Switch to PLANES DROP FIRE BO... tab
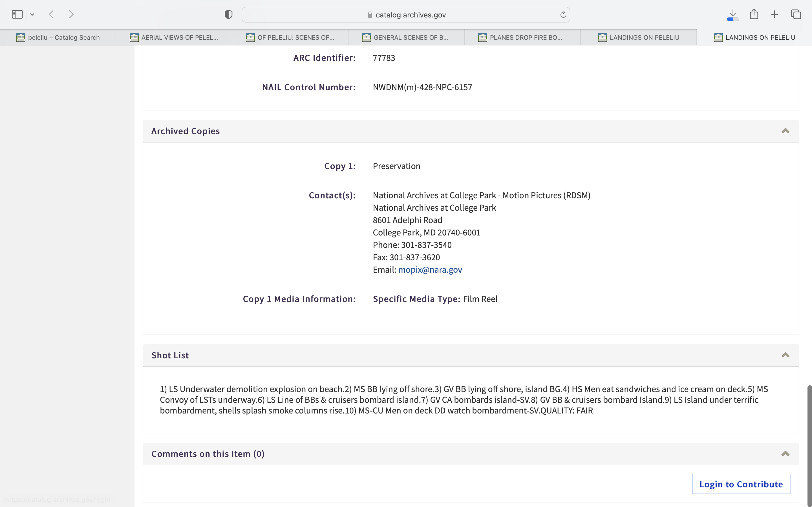The width and height of the screenshot is (812, 507). coord(522,37)
